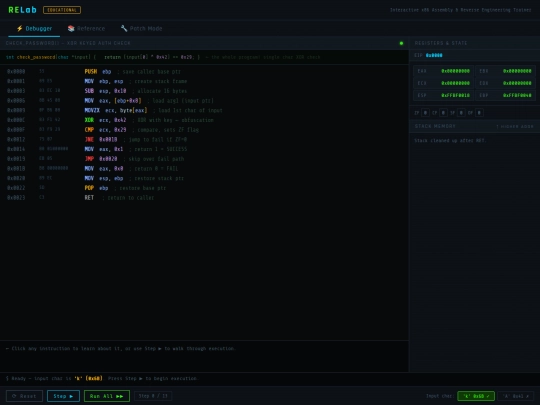This screenshot has width=540, height=405.
Task: Select the 'A' 0x41 input char
Action: pyautogui.click(x=516, y=396)
